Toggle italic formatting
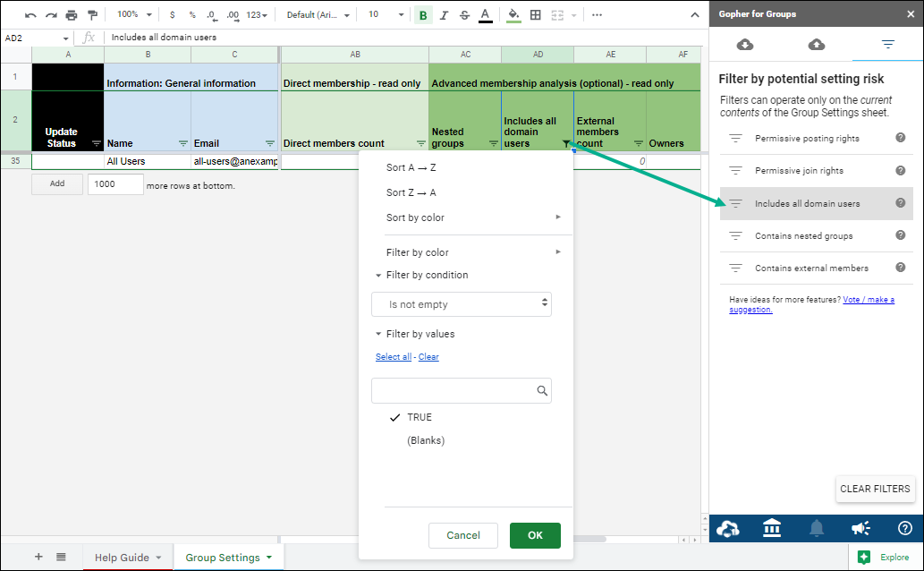 tap(444, 15)
